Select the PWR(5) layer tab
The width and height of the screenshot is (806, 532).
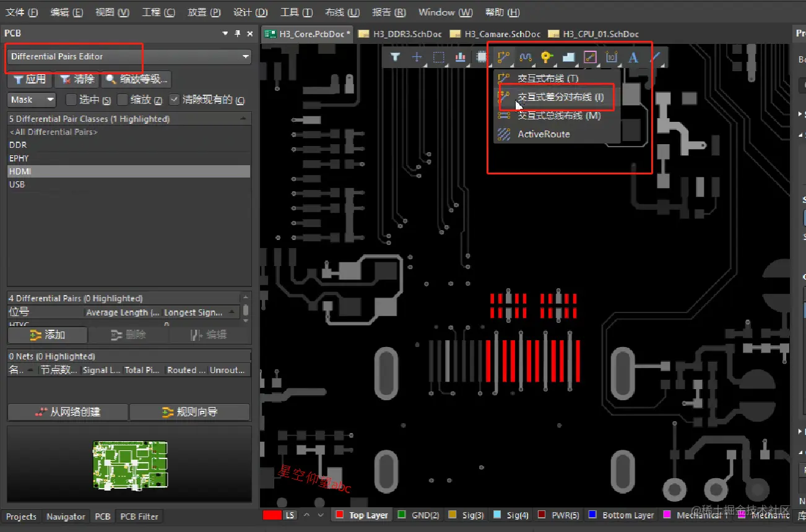(558, 515)
